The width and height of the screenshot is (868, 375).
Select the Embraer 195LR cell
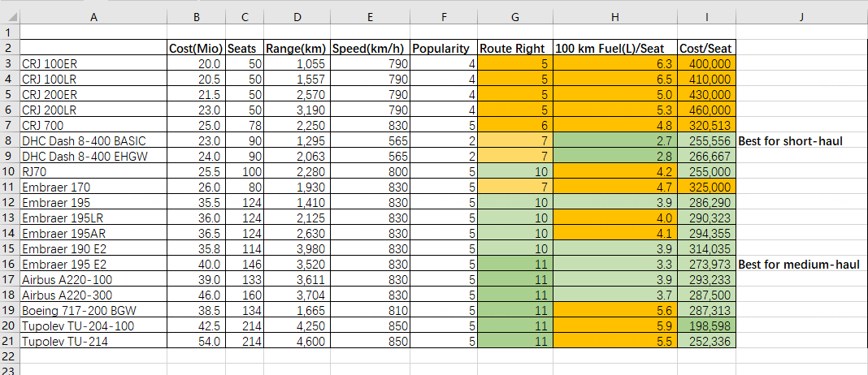[x=93, y=218]
